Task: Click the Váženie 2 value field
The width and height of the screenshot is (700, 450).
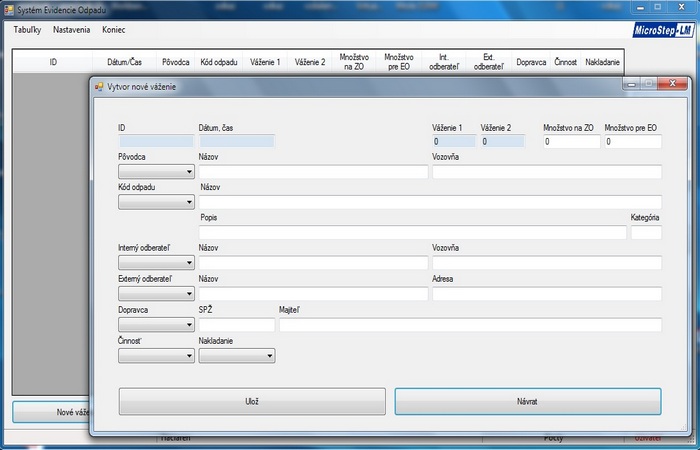Action: pos(503,142)
